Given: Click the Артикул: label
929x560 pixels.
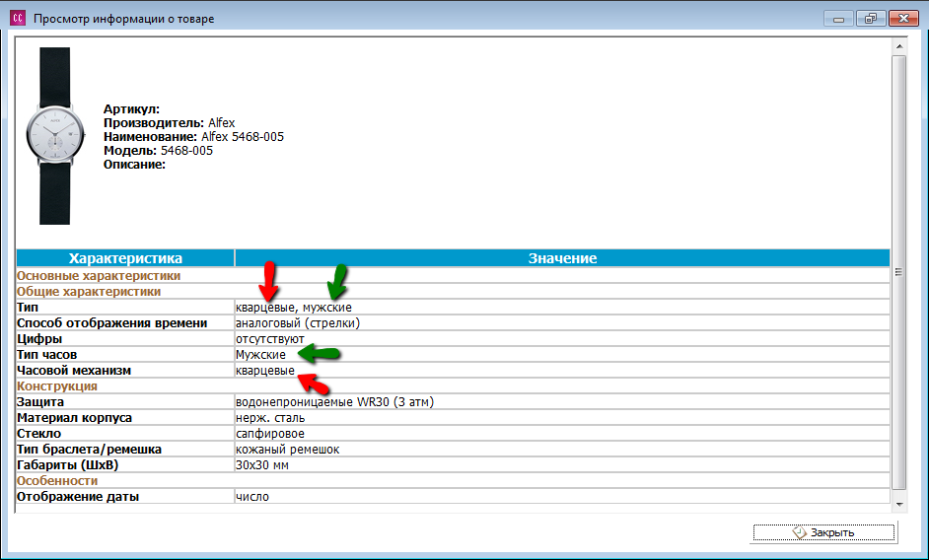Looking at the screenshot, I should [131, 109].
